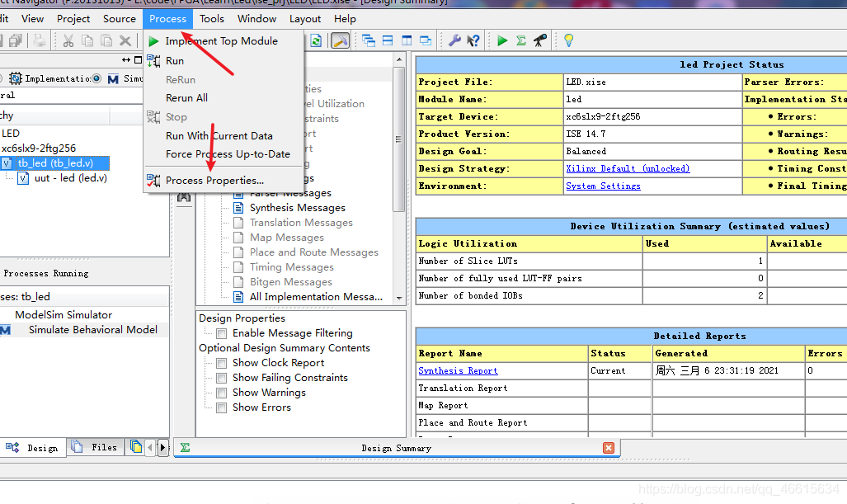
Task: Click the green Implement Top Module arrow
Action: [502, 40]
